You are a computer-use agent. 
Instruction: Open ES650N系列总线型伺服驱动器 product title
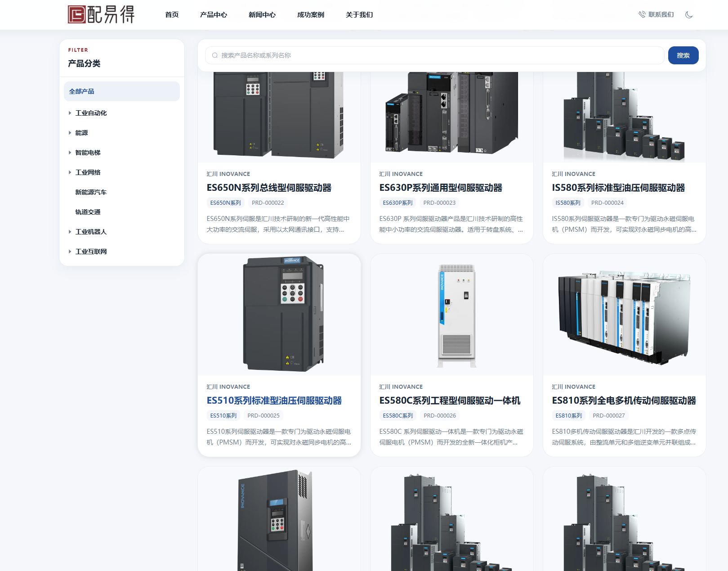(x=269, y=188)
